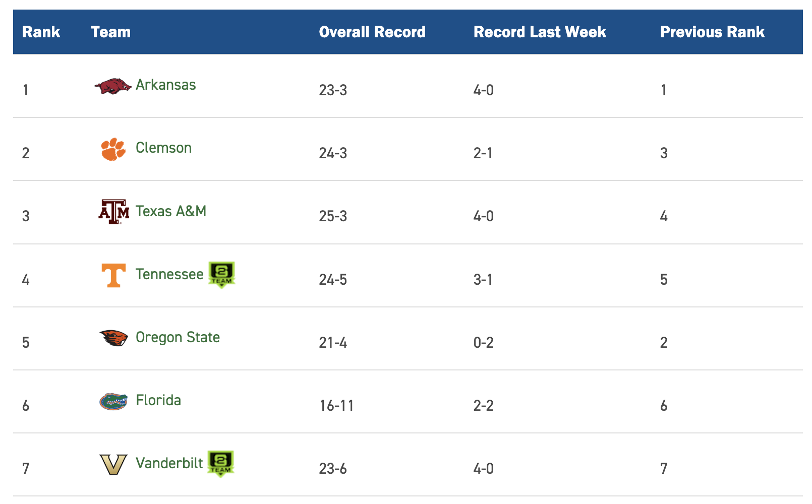Viewport: 812px width, 504px height.
Task: Click the Texas A&M logo
Action: point(113,212)
